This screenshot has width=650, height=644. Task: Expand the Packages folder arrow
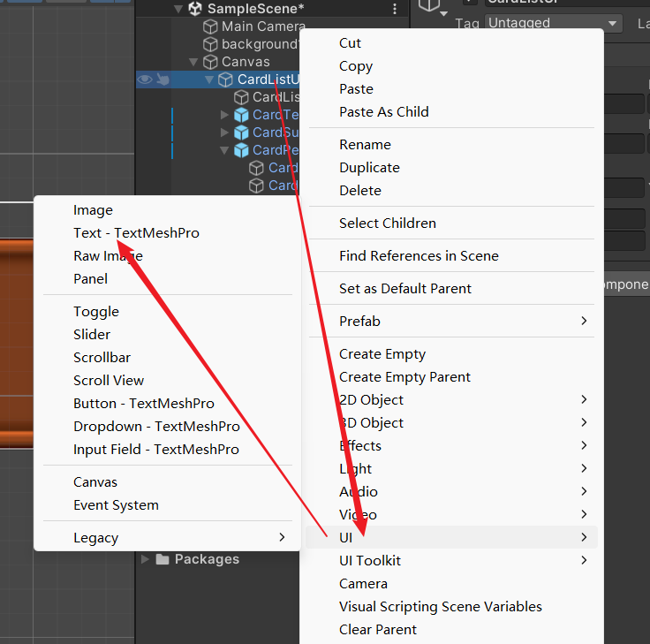(145, 559)
